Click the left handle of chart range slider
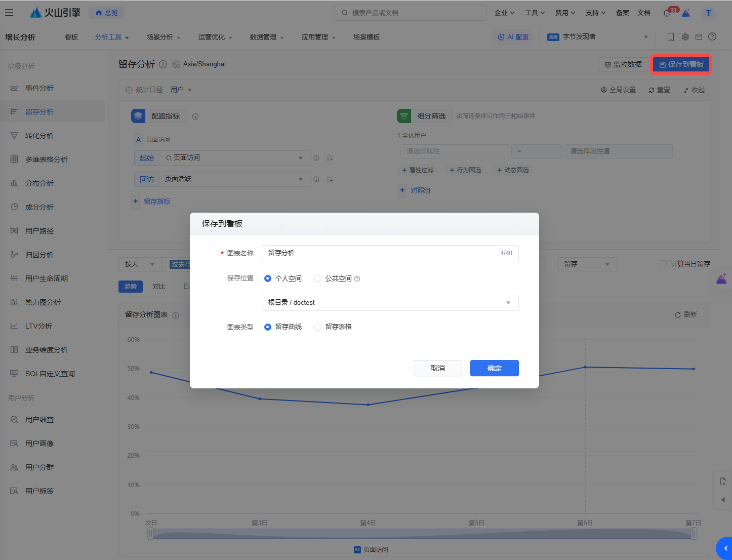The width and height of the screenshot is (732, 560). (x=150, y=534)
